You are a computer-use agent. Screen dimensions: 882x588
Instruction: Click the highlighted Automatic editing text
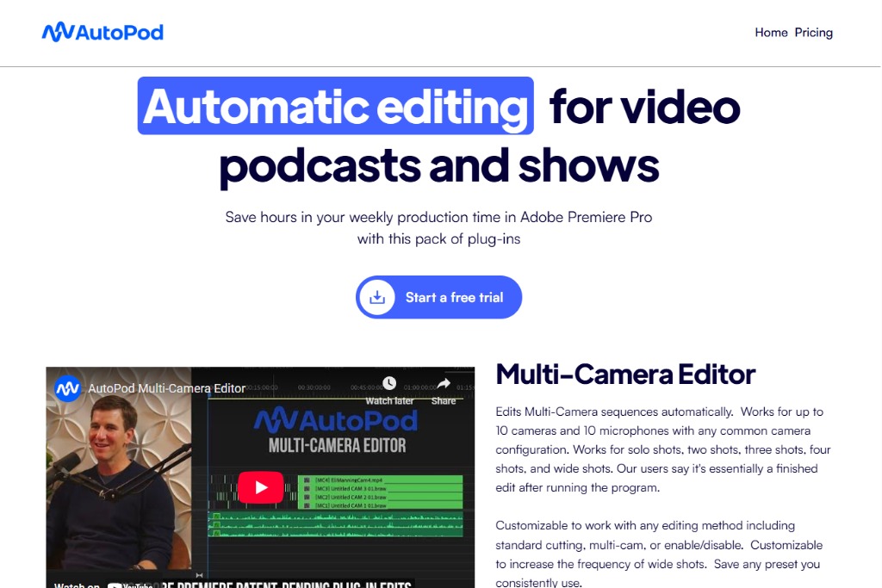click(x=334, y=106)
